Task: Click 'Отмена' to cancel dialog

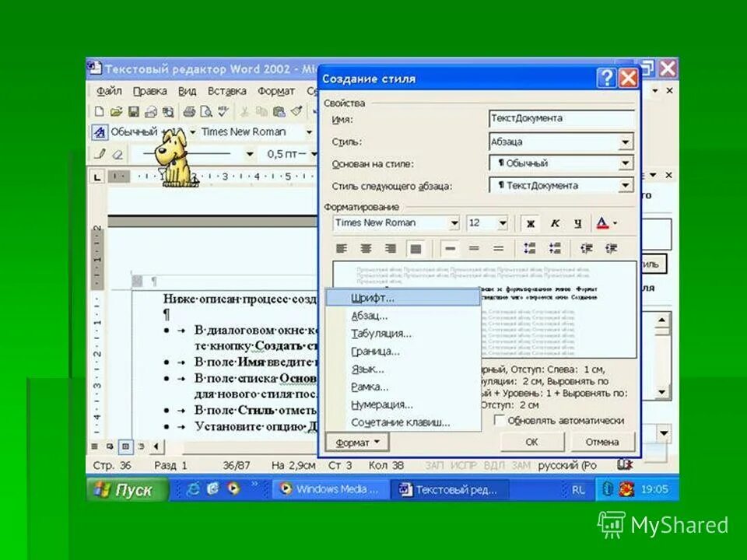Action: (x=602, y=442)
